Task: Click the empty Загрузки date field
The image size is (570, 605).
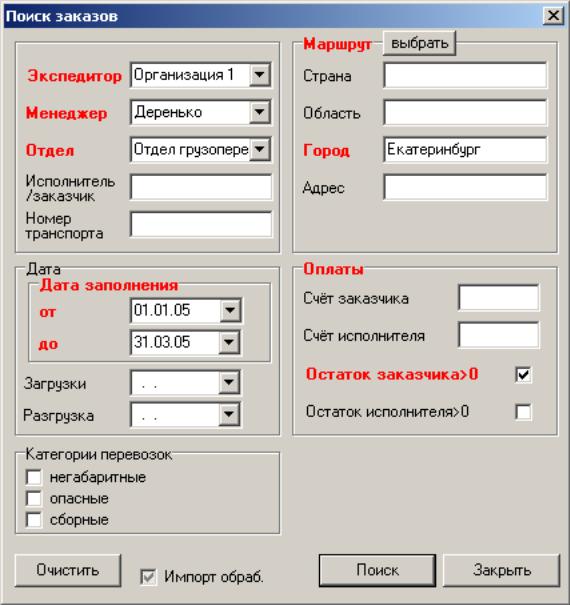Action: 176,383
